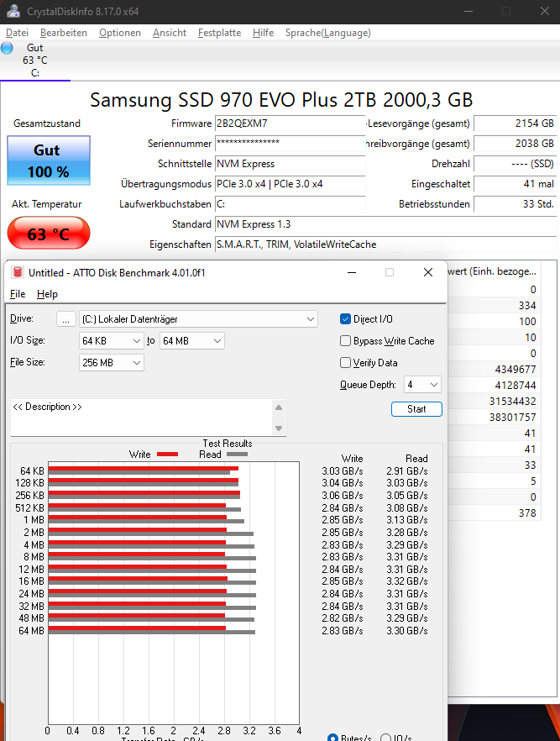This screenshot has height=741, width=560.
Task: Click the Drehzahl value ---- (SSD)
Action: 516,164
